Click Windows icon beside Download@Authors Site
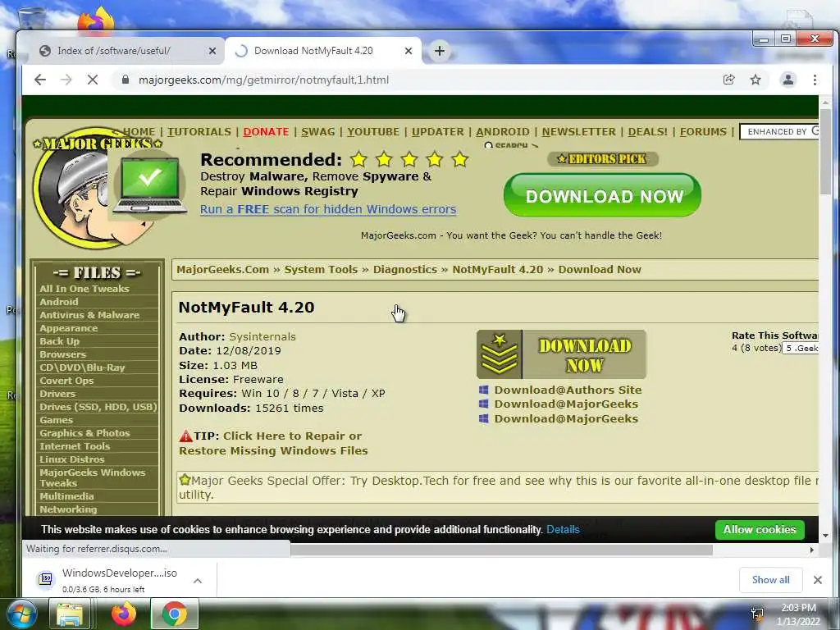Image resolution: width=840 pixels, height=630 pixels. [483, 390]
